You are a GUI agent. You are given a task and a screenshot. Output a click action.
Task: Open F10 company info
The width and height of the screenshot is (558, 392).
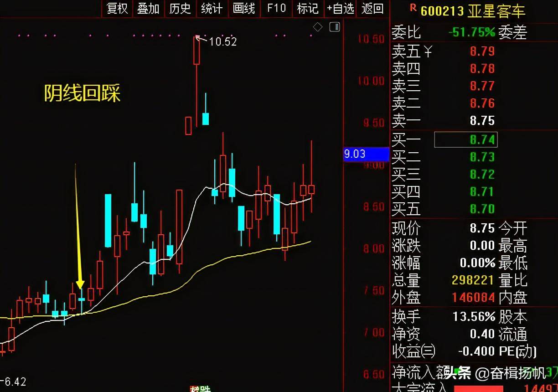pos(276,8)
